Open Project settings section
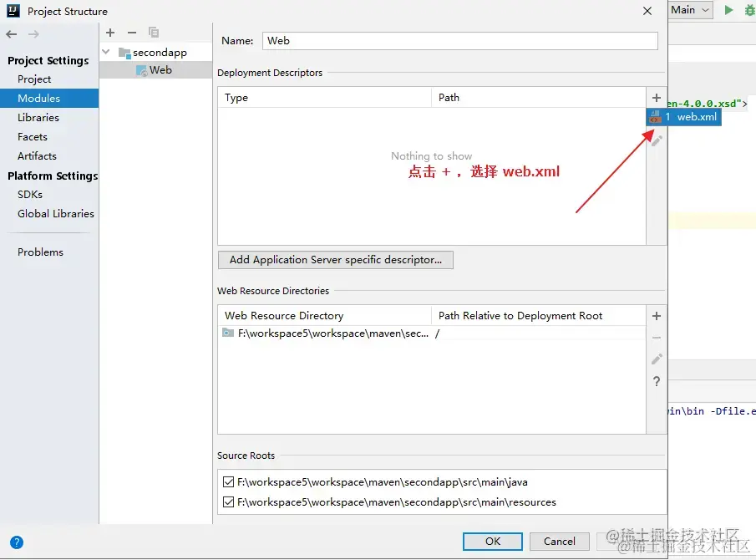Viewport: 756px width, 560px height. coord(34,79)
